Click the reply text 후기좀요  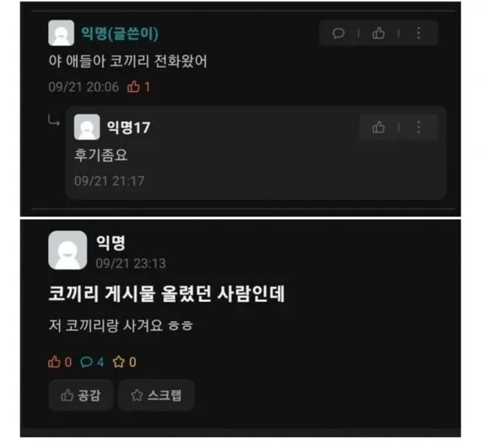pyautogui.click(x=101, y=155)
